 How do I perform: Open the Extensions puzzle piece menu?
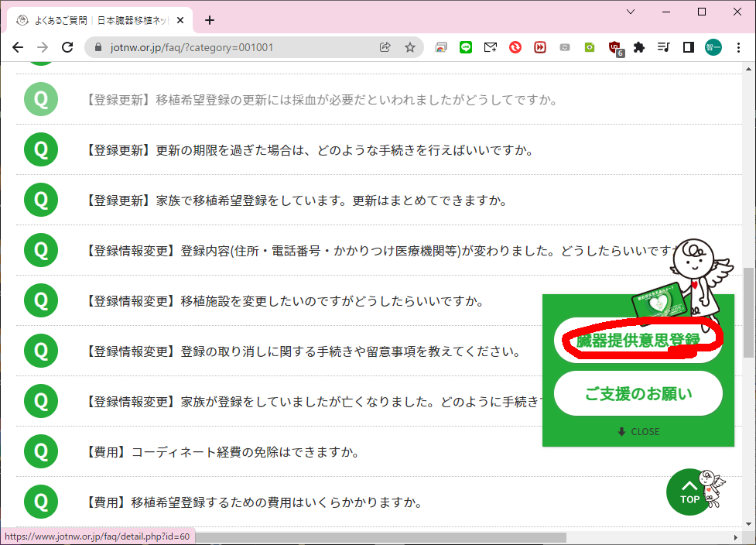point(639,47)
